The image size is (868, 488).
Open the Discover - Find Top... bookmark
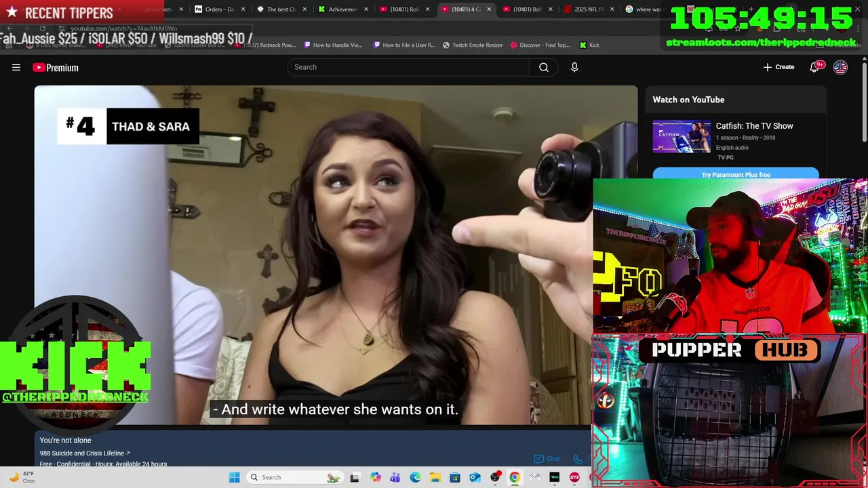coord(540,45)
